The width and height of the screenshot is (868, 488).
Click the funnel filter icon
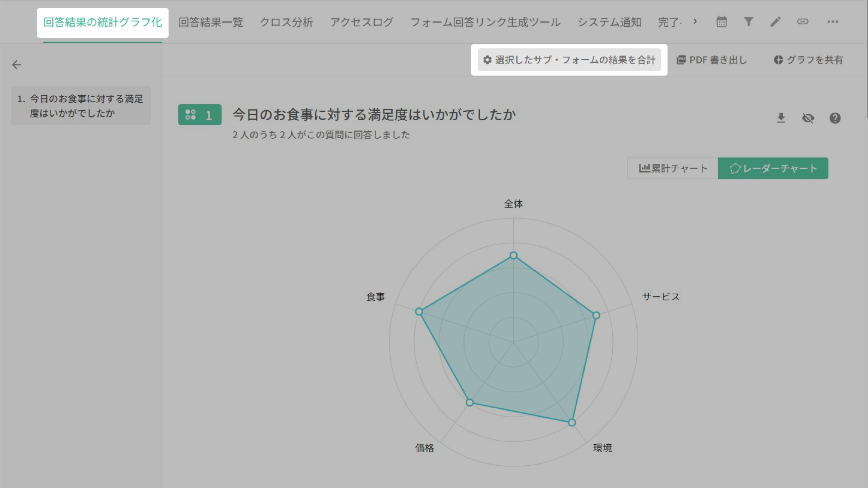click(x=748, y=22)
